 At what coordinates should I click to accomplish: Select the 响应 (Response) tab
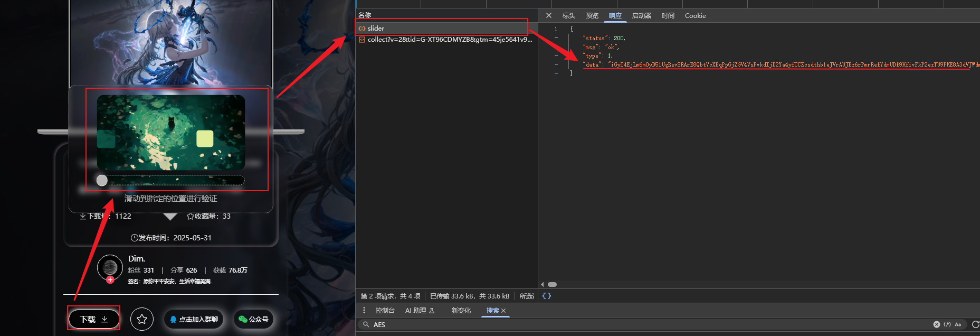click(615, 16)
